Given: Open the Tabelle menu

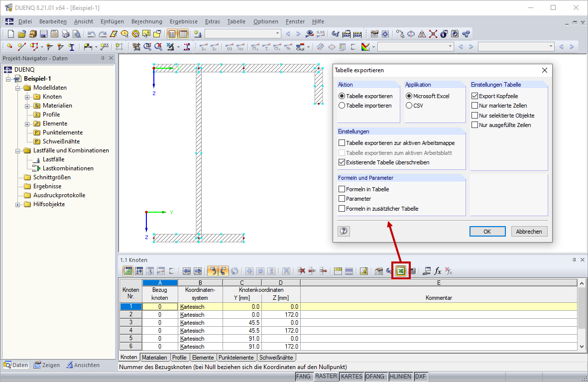Looking at the screenshot, I should click(236, 21).
